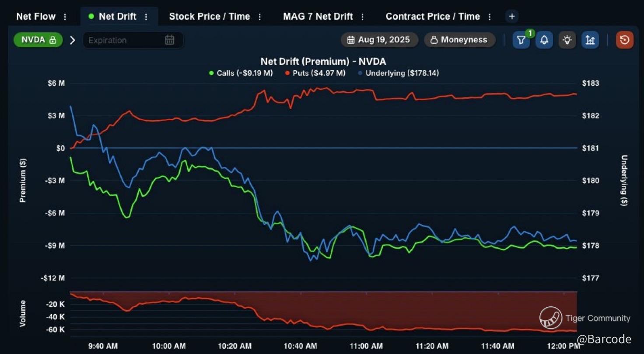Open Contract Price / Time options menu
This screenshot has width=644, height=354.
point(490,17)
